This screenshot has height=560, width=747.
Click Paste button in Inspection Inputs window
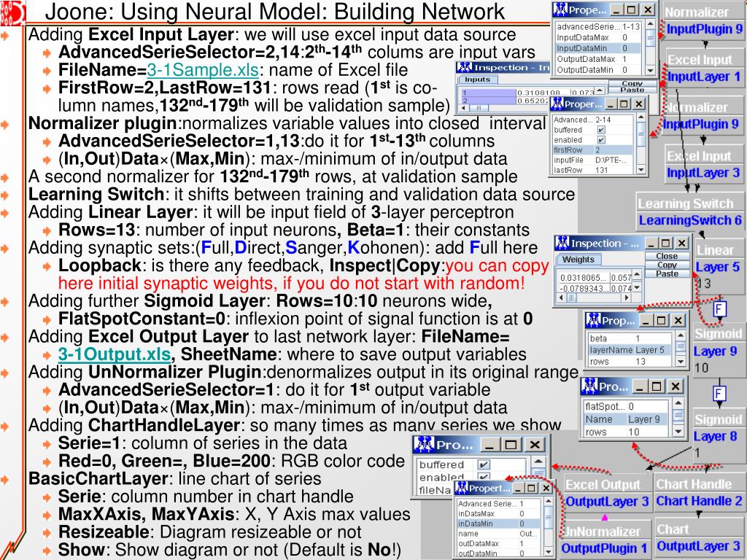(x=632, y=90)
